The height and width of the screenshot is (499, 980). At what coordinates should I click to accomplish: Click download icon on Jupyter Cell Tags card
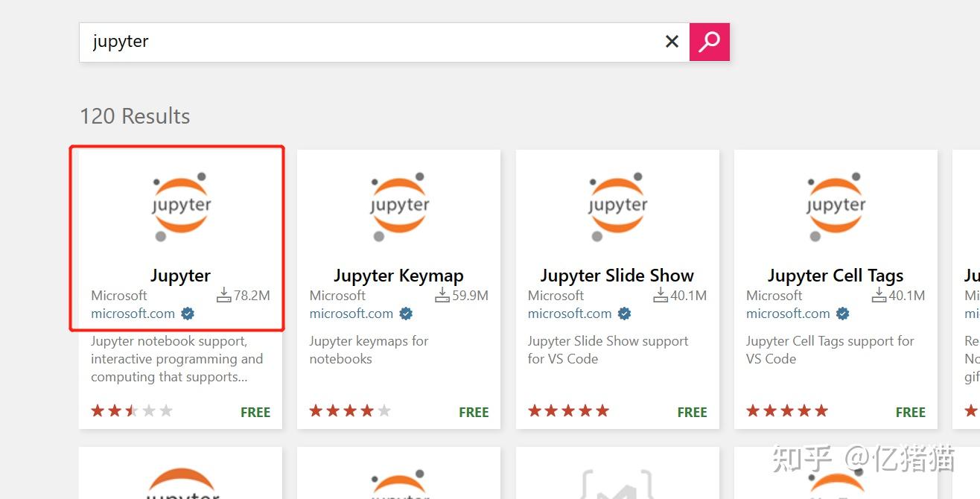click(879, 296)
